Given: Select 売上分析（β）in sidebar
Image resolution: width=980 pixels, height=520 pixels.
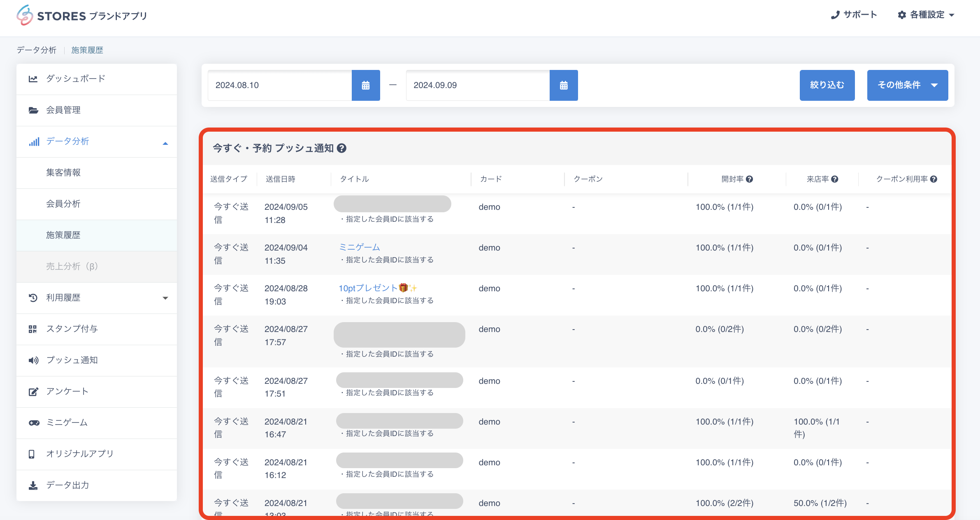Looking at the screenshot, I should [97, 267].
